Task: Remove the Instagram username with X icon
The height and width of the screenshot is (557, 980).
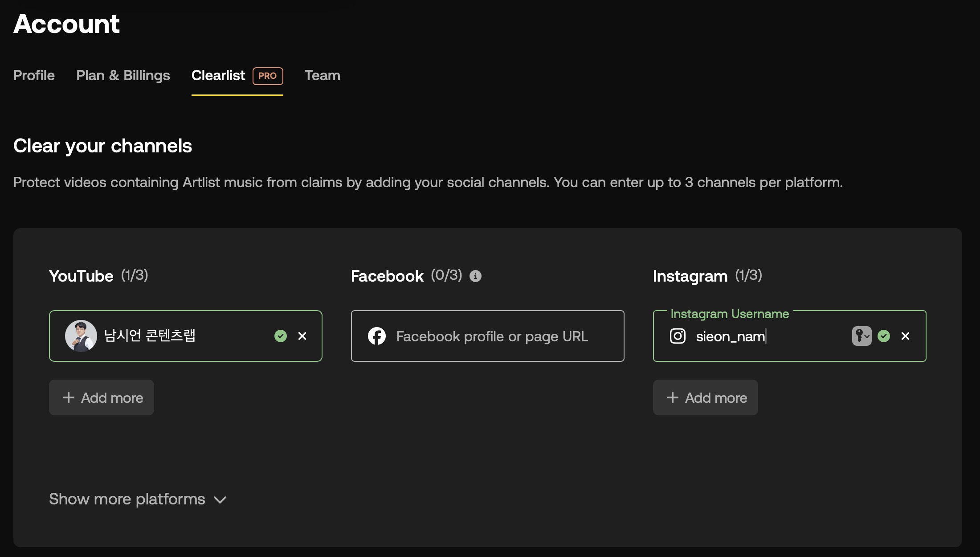Action: click(x=905, y=336)
